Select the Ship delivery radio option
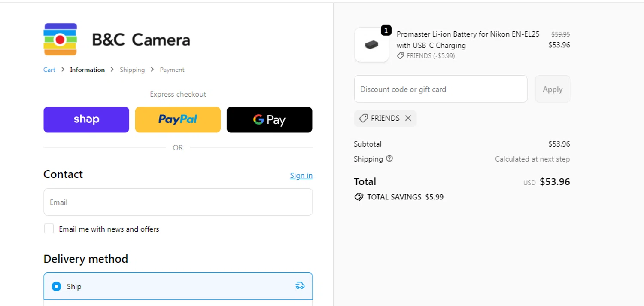Viewport: 644px width, 306px height. point(56,286)
